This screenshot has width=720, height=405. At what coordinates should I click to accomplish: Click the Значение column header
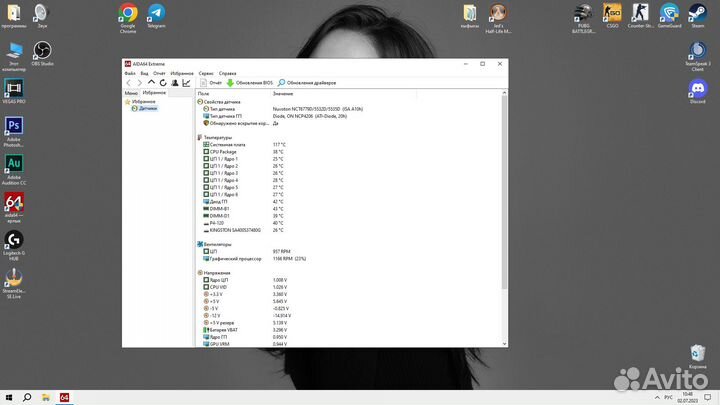click(x=284, y=93)
